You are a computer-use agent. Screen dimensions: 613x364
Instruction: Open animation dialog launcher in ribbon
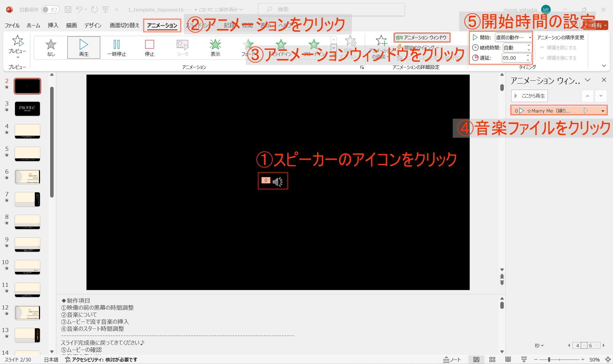point(362,67)
